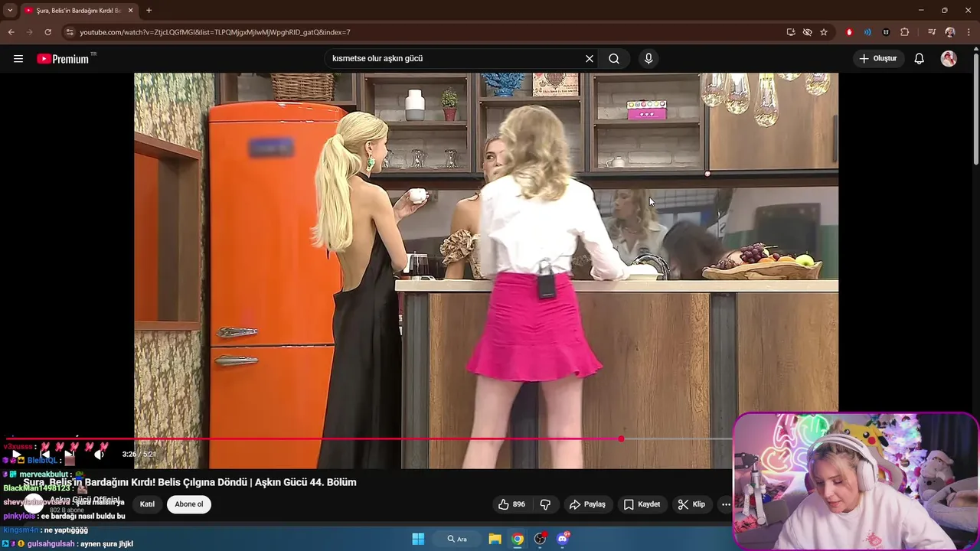Run search with magnifier button

click(x=614, y=58)
